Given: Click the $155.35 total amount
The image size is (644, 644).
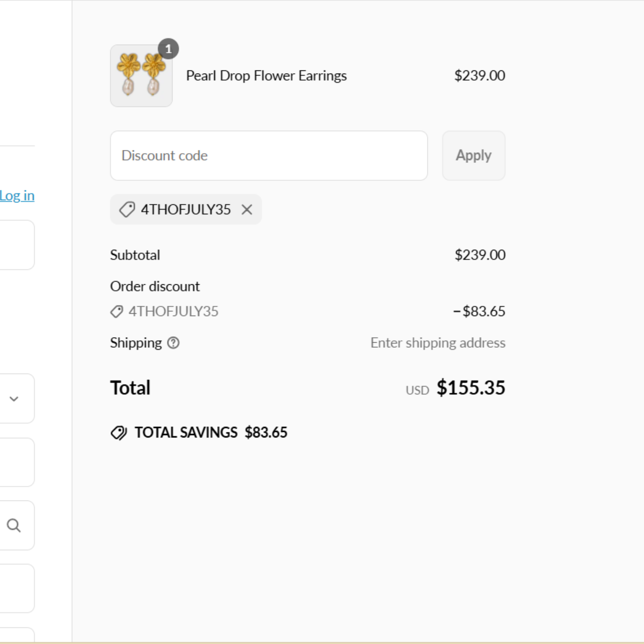Looking at the screenshot, I should (471, 387).
